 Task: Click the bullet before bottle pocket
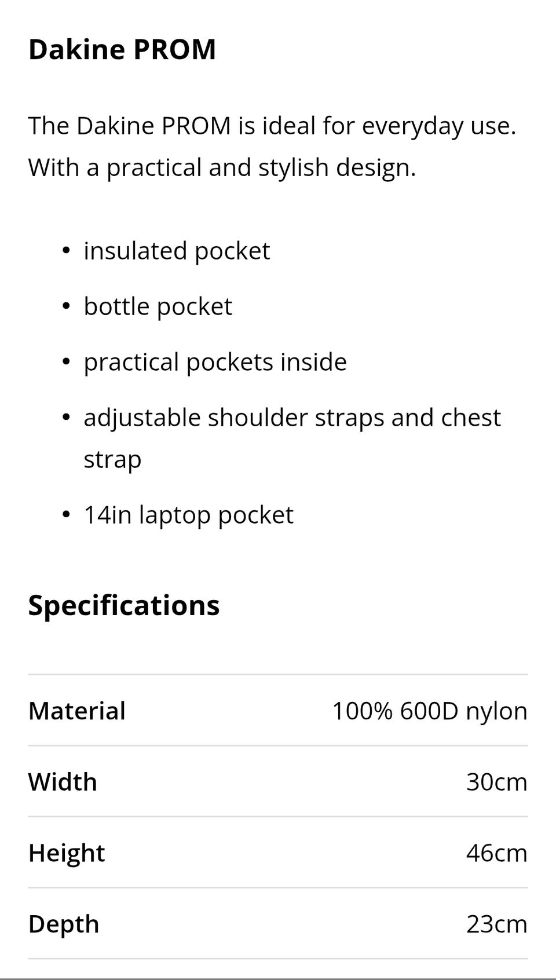66,306
